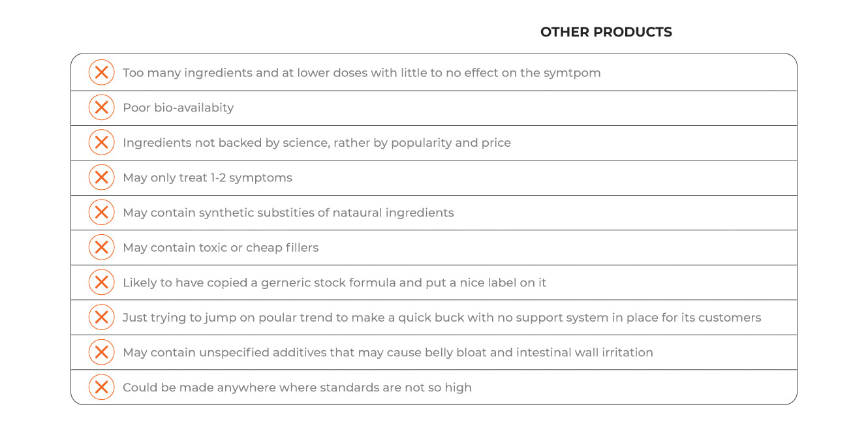The height and width of the screenshot is (424, 868).
Task: Click the "May only treat 1-2 symptoms" text
Action: pos(208,177)
